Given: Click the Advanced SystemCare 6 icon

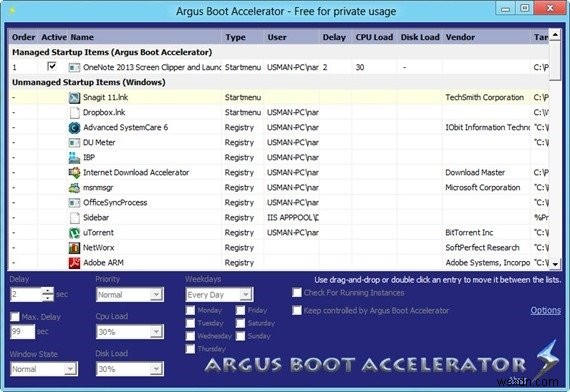Looking at the screenshot, I should (74, 128).
